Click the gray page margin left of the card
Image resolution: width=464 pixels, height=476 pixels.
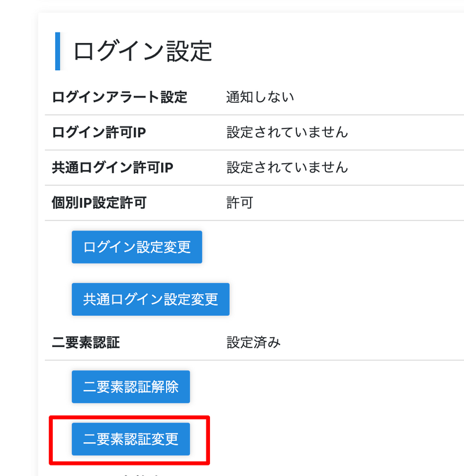click(x=17, y=232)
